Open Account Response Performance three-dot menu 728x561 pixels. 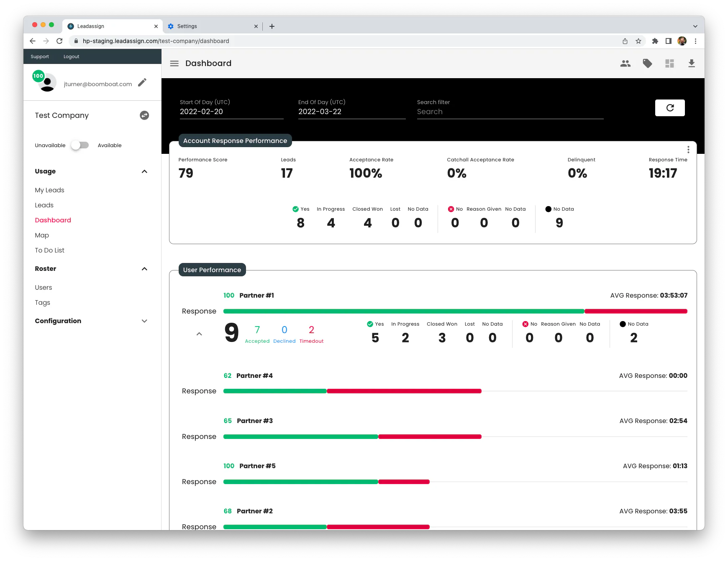coord(688,150)
